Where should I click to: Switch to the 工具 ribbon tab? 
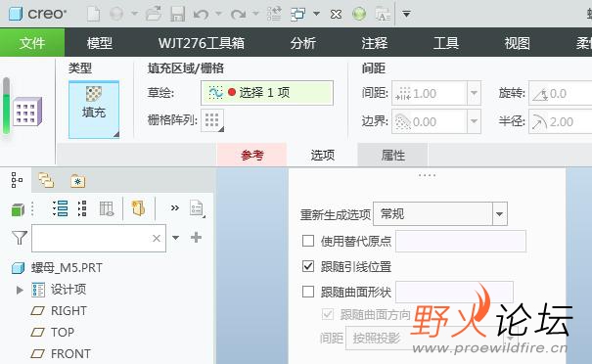446,43
